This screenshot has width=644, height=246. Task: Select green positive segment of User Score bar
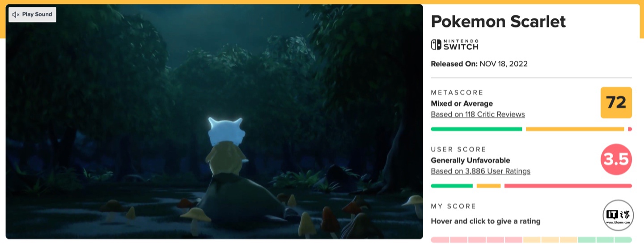(x=452, y=186)
